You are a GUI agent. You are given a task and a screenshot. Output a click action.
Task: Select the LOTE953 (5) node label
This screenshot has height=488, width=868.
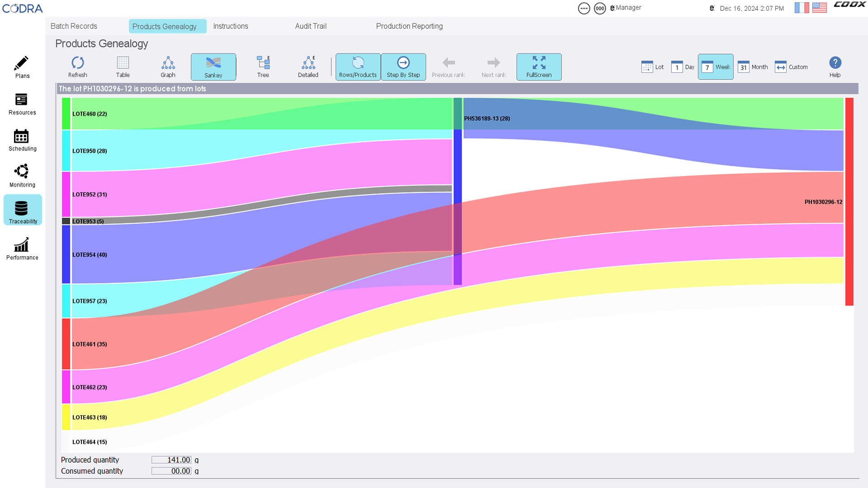click(x=88, y=221)
